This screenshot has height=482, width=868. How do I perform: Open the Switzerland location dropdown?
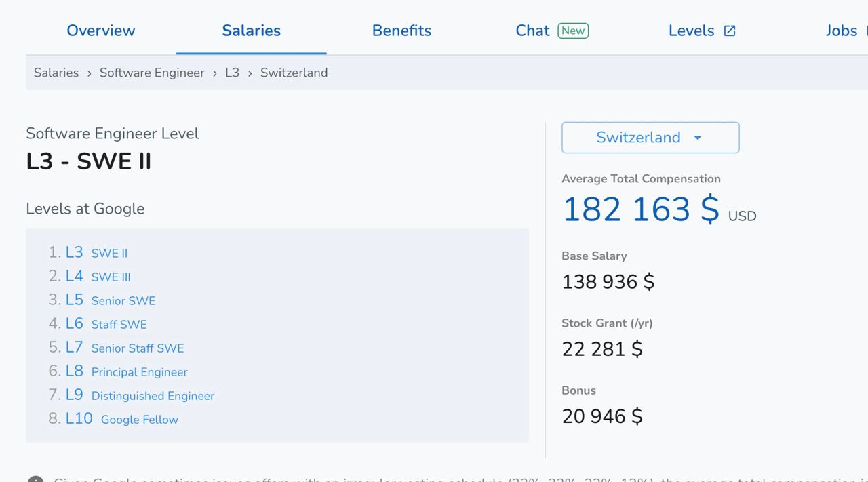tap(638, 138)
